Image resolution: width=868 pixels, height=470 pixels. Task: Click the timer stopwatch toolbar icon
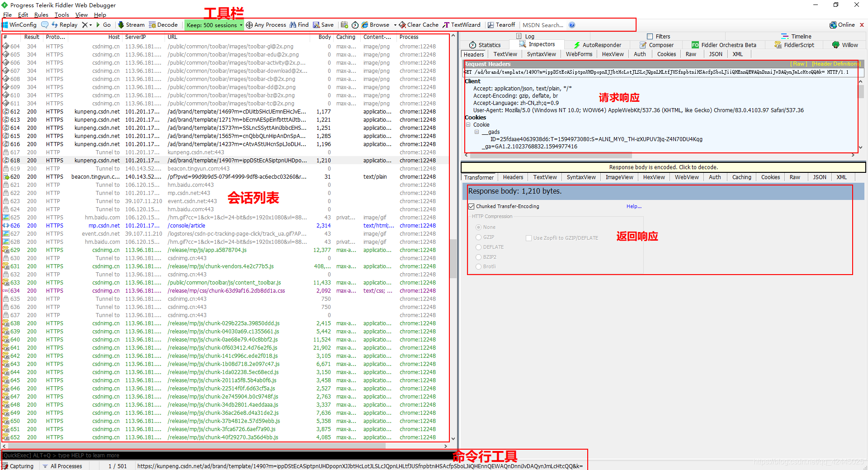click(355, 25)
